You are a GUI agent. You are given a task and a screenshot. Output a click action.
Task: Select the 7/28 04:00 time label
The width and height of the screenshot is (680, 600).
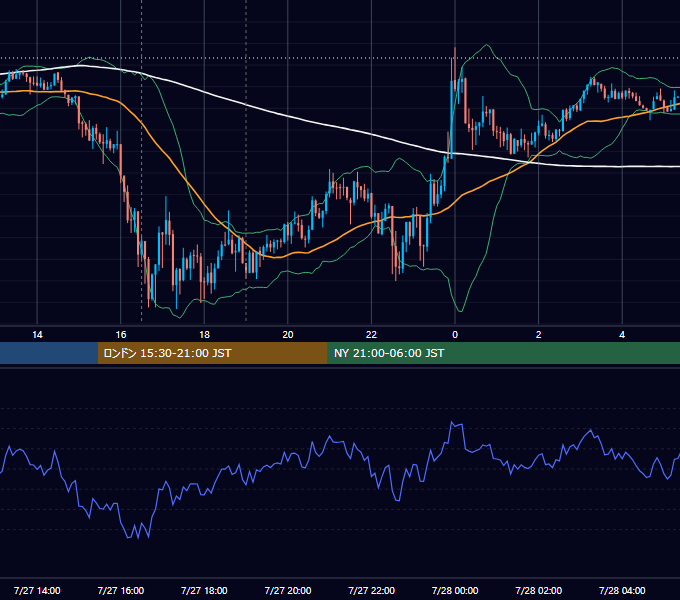tap(622, 590)
